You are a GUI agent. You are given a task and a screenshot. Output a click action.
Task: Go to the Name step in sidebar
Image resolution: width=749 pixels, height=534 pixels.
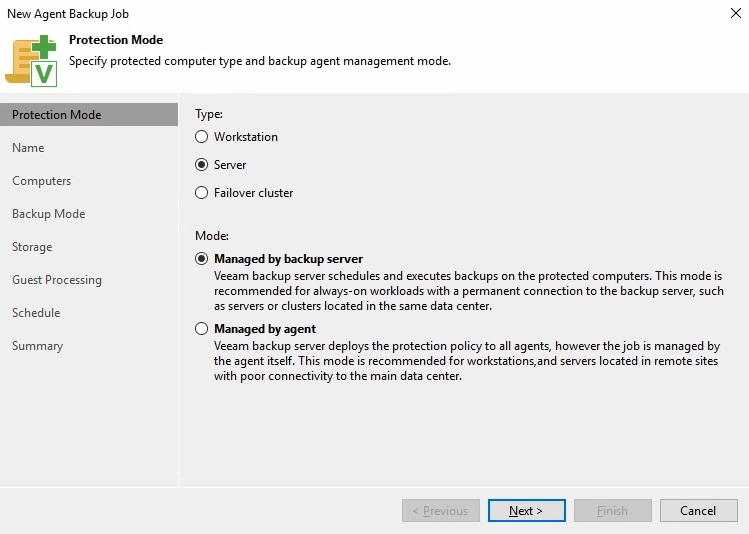click(x=28, y=148)
